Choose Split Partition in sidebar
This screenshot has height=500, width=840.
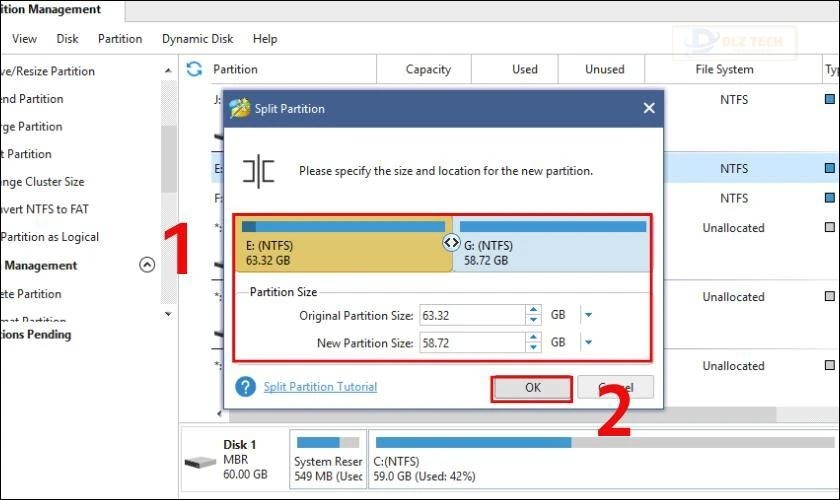pyautogui.click(x=26, y=154)
